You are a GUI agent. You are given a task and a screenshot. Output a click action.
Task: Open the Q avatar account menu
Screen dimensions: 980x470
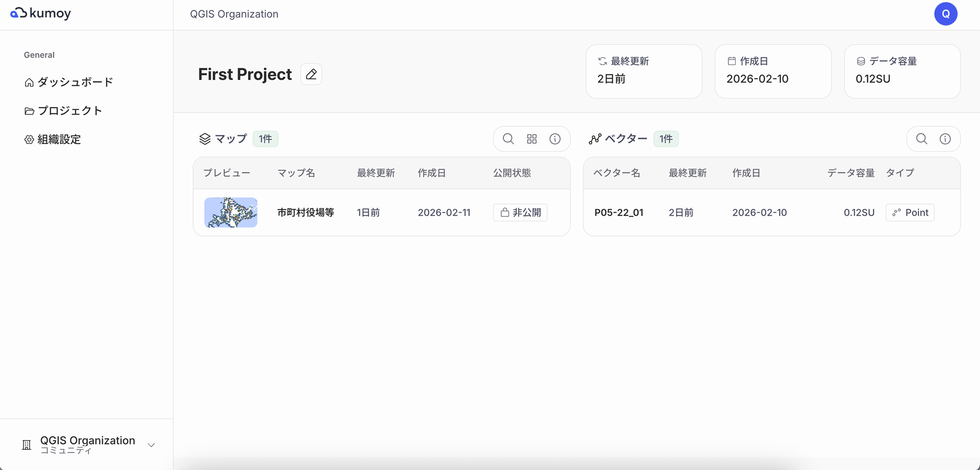[x=946, y=13]
